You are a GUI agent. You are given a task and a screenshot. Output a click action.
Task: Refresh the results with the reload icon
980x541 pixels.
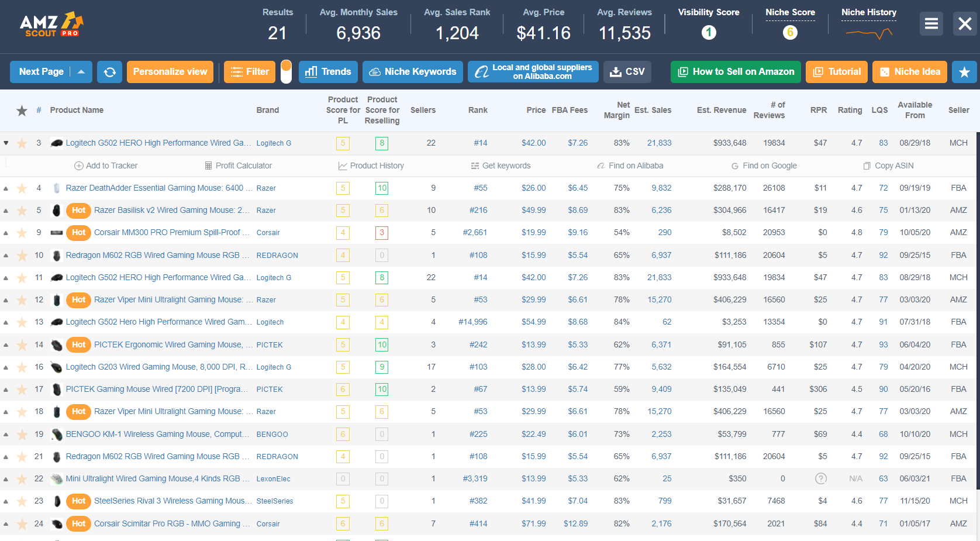point(109,72)
